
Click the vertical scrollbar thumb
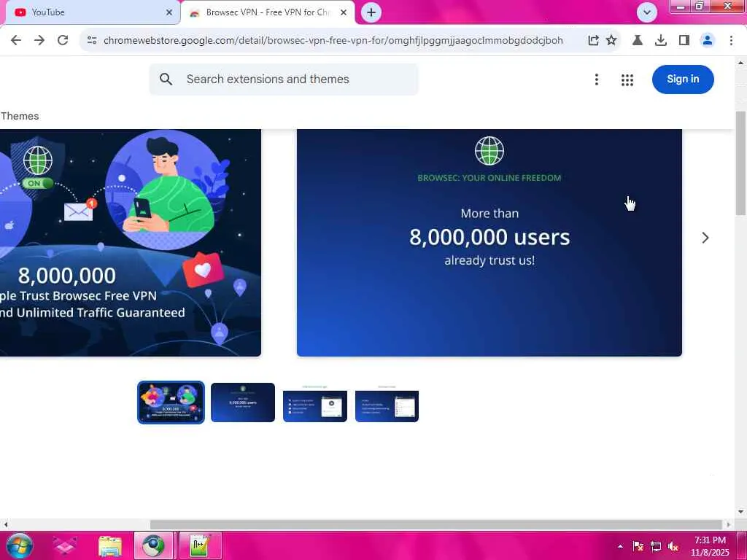point(741,163)
